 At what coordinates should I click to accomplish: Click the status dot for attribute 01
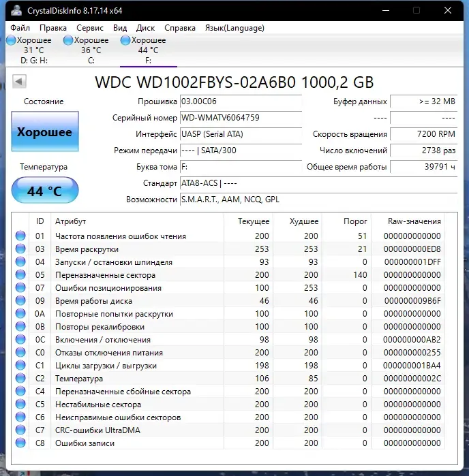coord(20,236)
